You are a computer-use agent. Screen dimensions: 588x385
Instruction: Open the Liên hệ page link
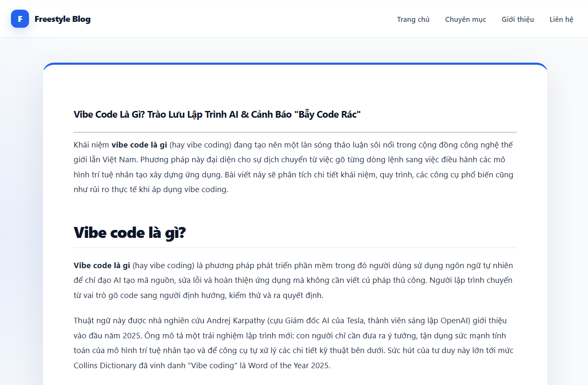(x=561, y=19)
